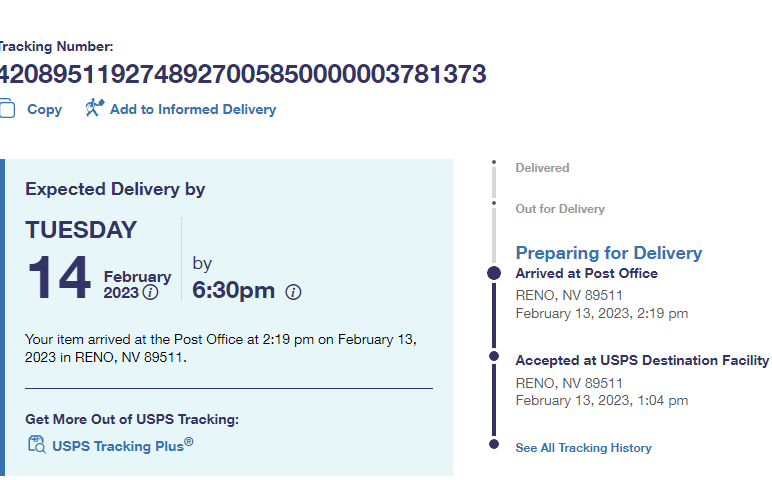This screenshot has width=772, height=480.
Task: Click the Informed Delivery runner icon
Action: coord(94,108)
